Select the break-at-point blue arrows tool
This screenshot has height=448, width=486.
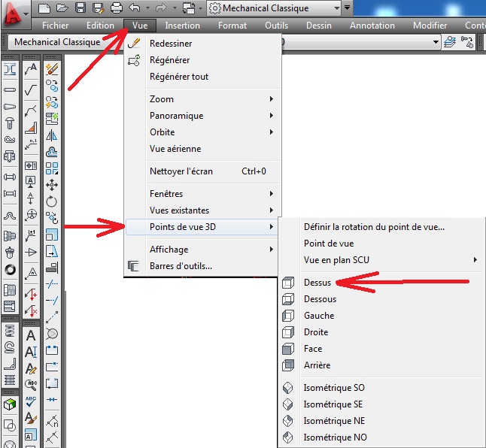pyautogui.click(x=52, y=400)
